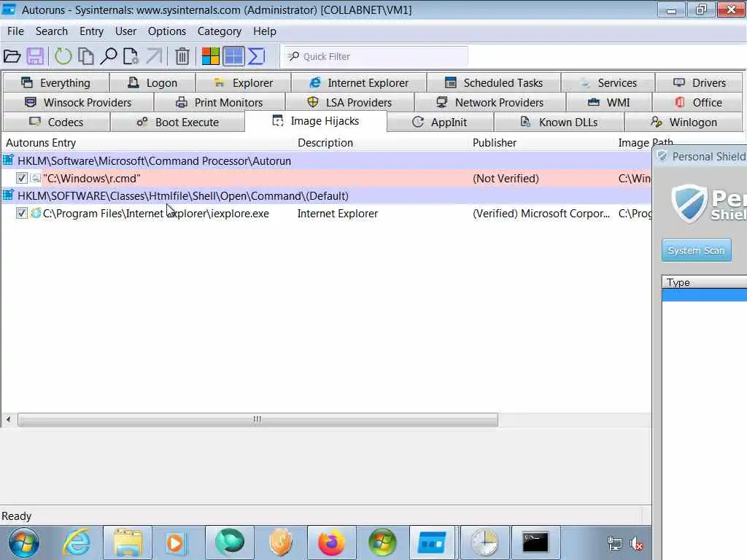
Task: Switch to the Services tab
Action: [608, 83]
